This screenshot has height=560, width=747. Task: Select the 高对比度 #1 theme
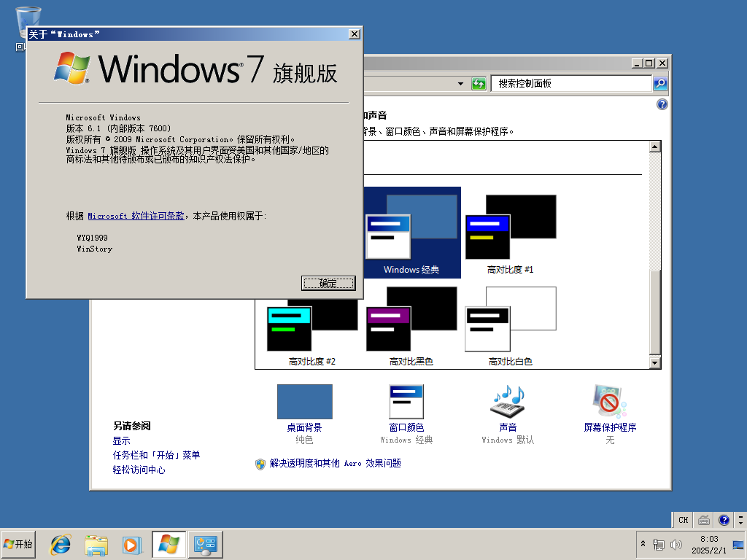[510, 233]
